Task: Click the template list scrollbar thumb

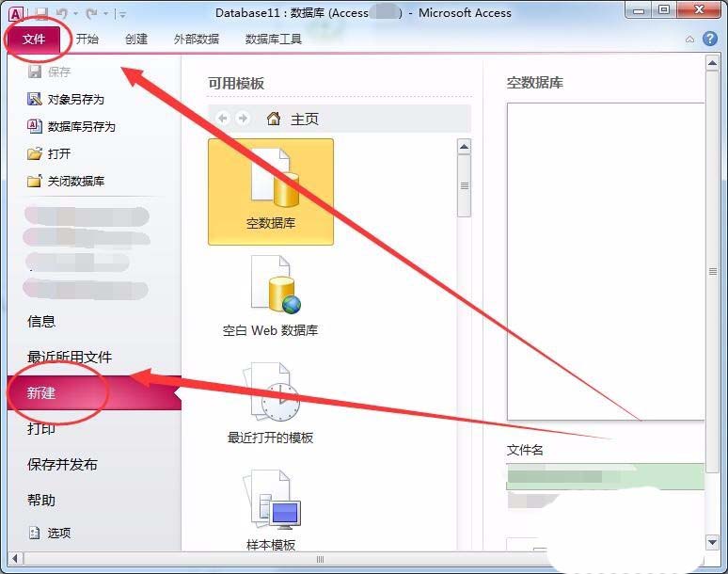Action: (x=464, y=185)
